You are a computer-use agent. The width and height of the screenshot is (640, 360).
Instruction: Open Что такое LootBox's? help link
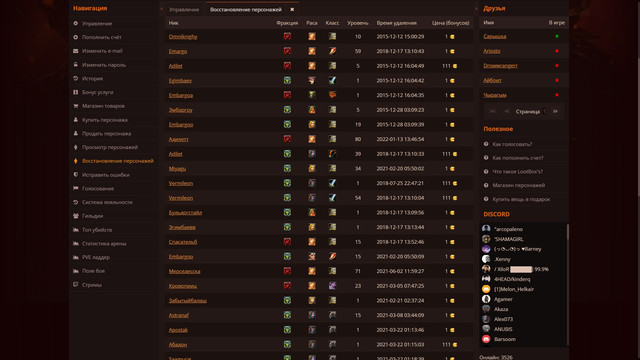tap(517, 172)
